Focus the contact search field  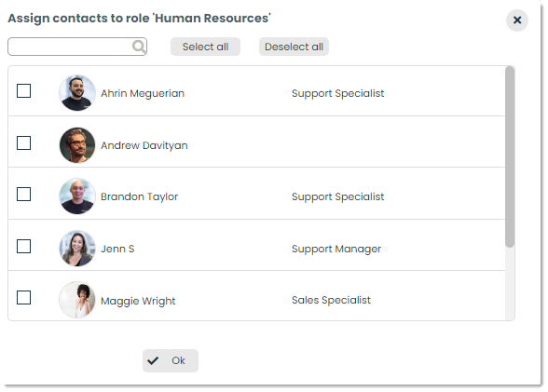pyautogui.click(x=77, y=47)
